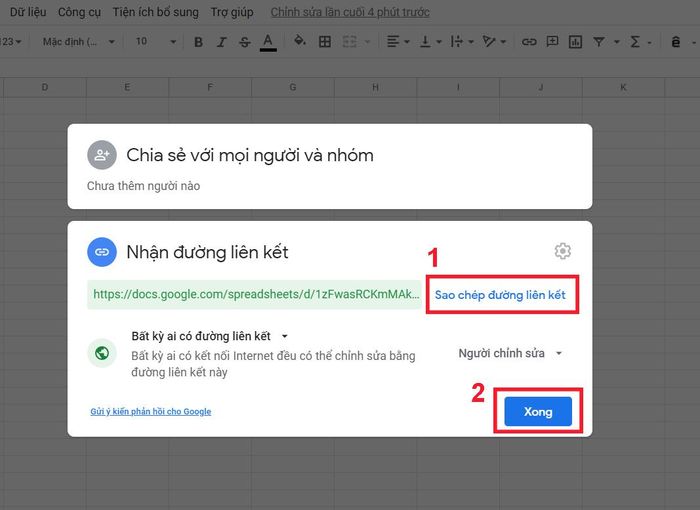Open the fill color paint bucket
700x510 pixels.
pyautogui.click(x=299, y=42)
